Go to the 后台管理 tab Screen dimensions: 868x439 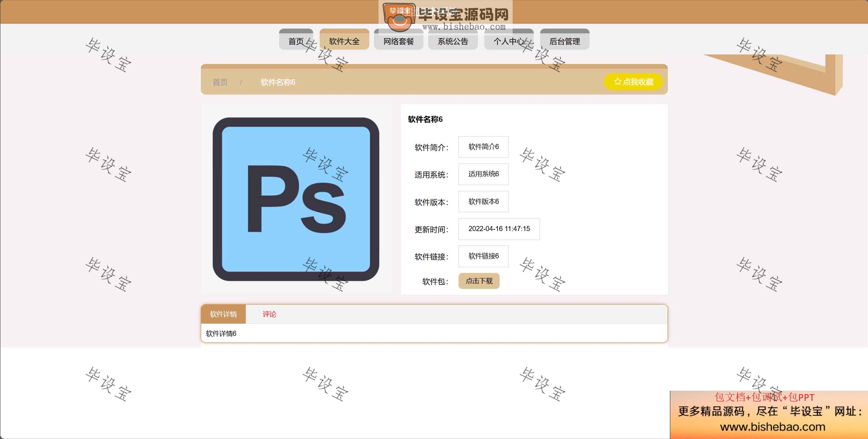565,39
